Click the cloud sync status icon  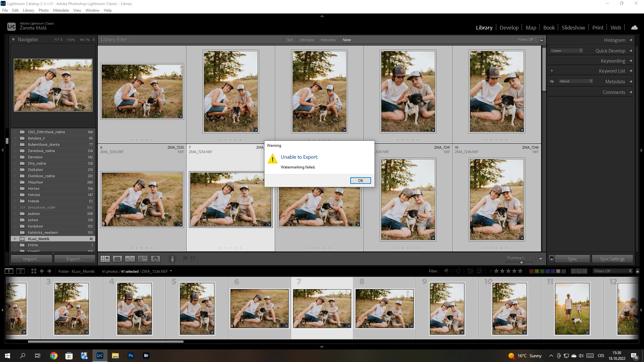click(x=634, y=27)
